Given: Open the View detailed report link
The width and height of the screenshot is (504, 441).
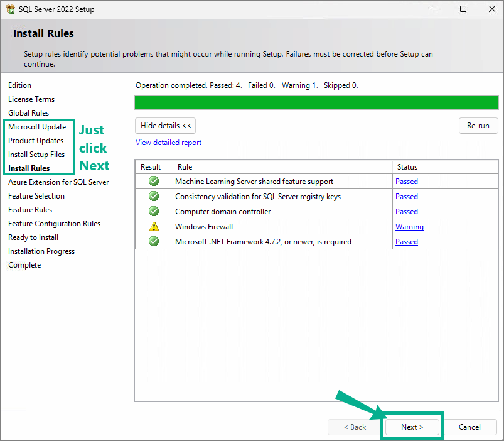Looking at the screenshot, I should 168,143.
